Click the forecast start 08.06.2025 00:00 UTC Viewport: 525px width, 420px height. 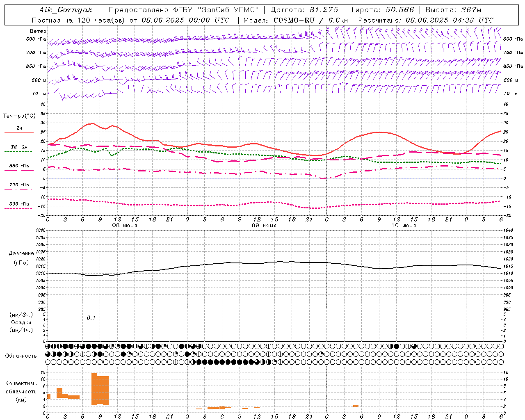point(185,20)
